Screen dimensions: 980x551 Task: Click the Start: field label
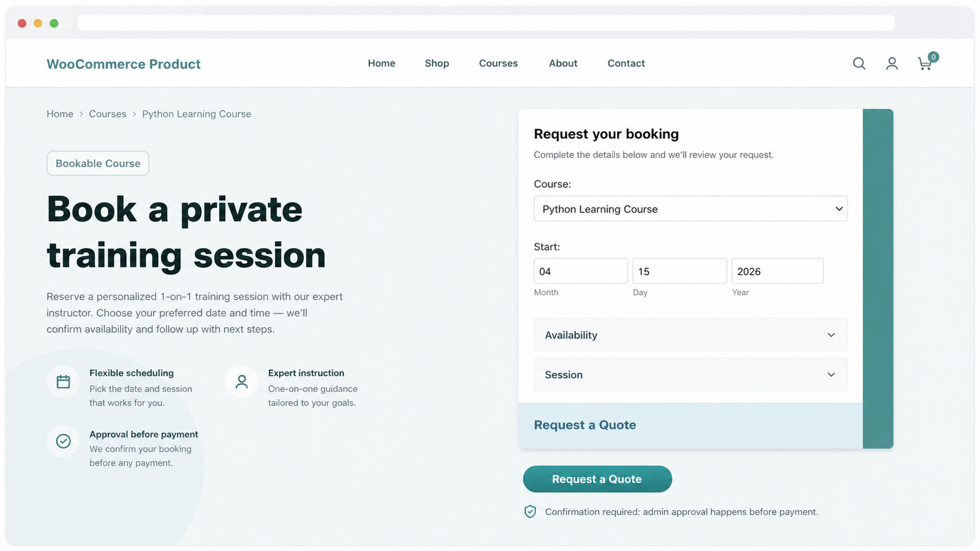tap(547, 247)
